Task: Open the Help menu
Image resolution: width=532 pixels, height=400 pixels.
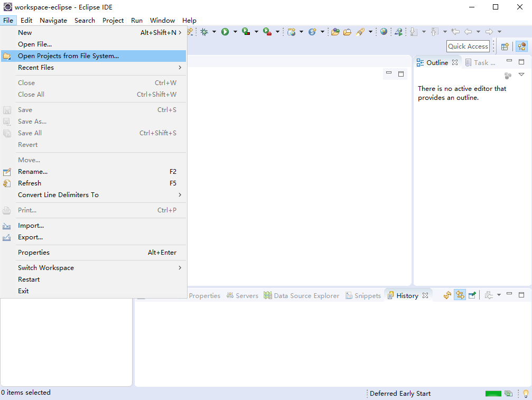Action: (189, 21)
